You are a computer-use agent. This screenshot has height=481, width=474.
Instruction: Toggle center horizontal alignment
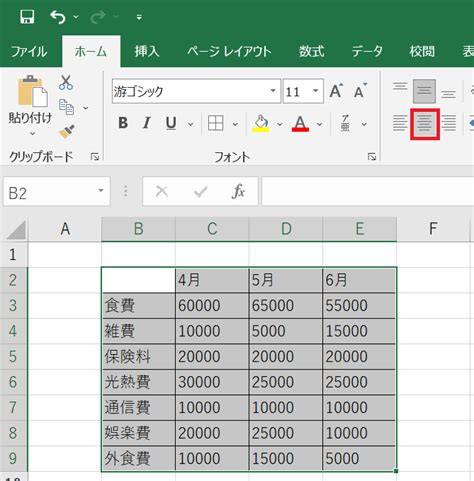coord(425,124)
